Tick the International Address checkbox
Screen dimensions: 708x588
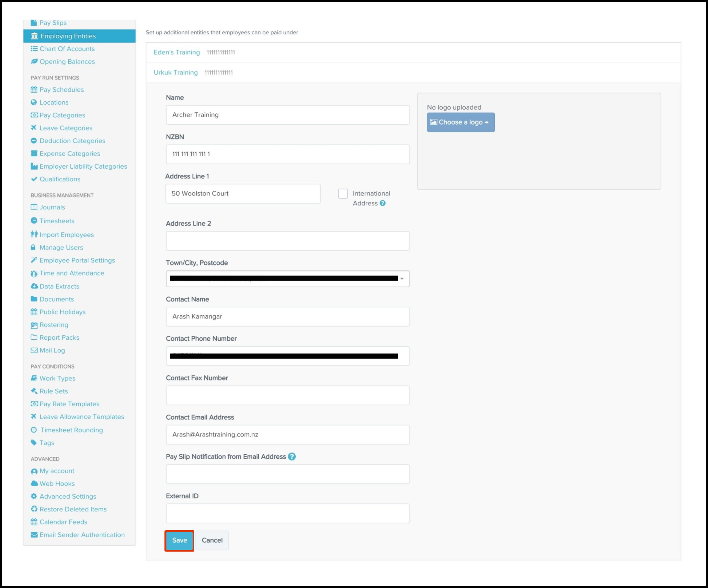[x=343, y=194]
